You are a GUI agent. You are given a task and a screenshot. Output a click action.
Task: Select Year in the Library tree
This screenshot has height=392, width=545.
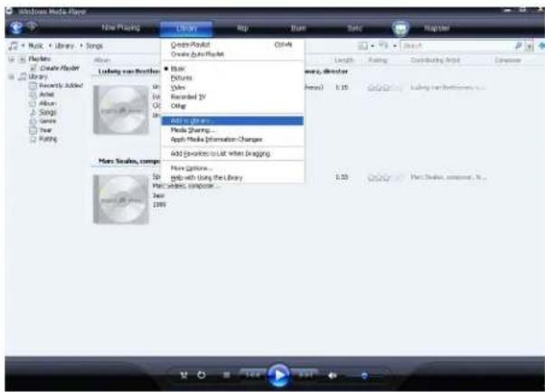(x=45, y=130)
